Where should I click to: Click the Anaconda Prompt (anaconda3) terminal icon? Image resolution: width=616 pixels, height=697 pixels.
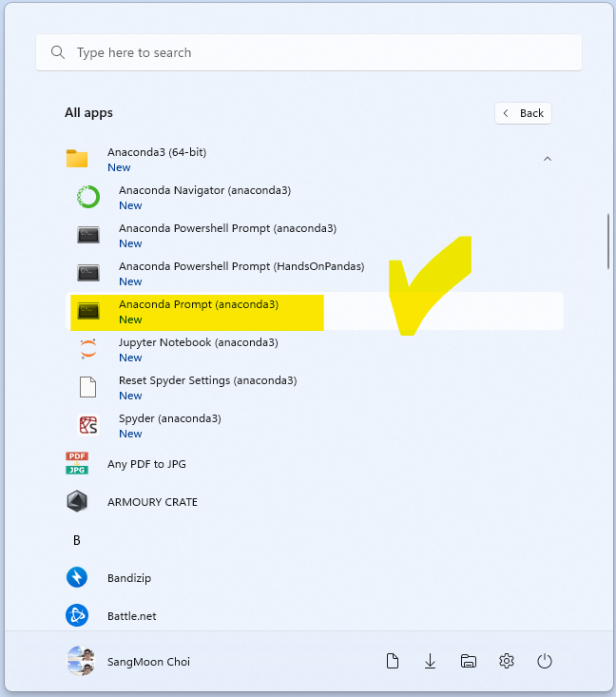(88, 311)
